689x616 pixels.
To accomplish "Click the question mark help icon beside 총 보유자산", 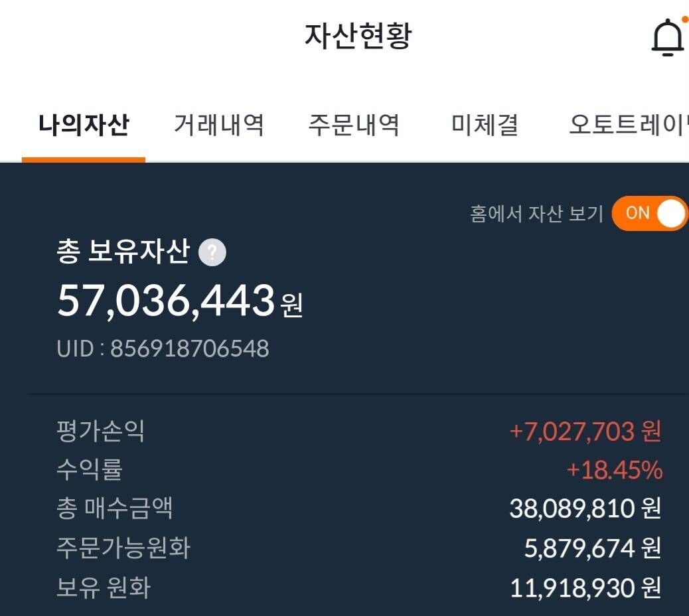I will click(212, 252).
